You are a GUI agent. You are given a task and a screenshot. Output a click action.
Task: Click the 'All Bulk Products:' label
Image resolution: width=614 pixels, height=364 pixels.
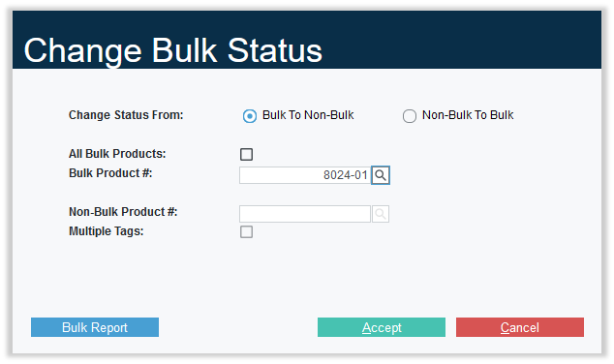click(117, 154)
